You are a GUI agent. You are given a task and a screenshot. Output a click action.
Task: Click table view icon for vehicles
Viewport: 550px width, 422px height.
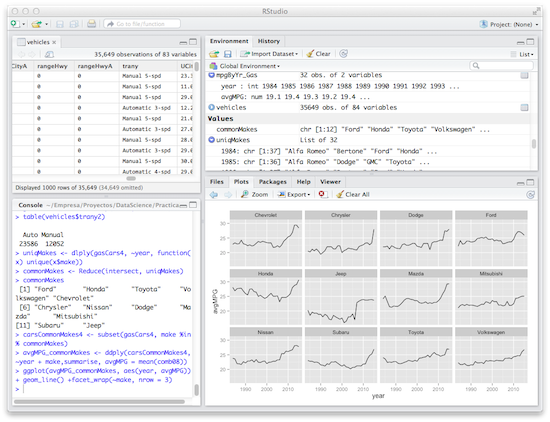524,107
